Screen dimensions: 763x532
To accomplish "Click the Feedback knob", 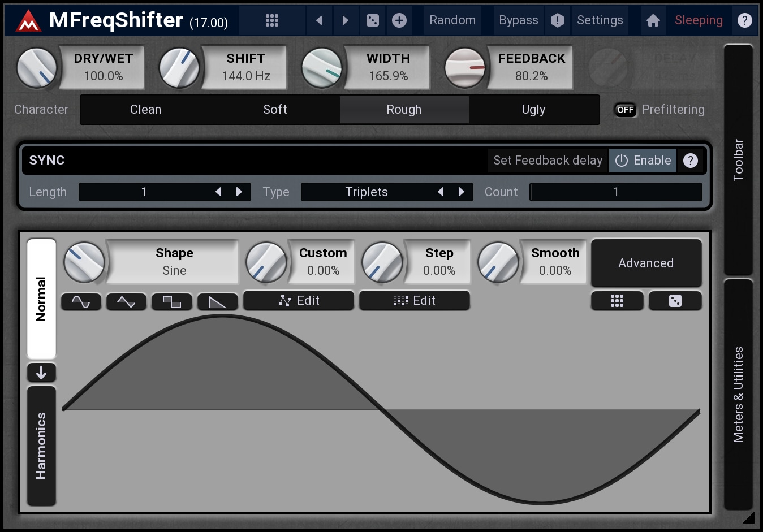I will (x=465, y=68).
